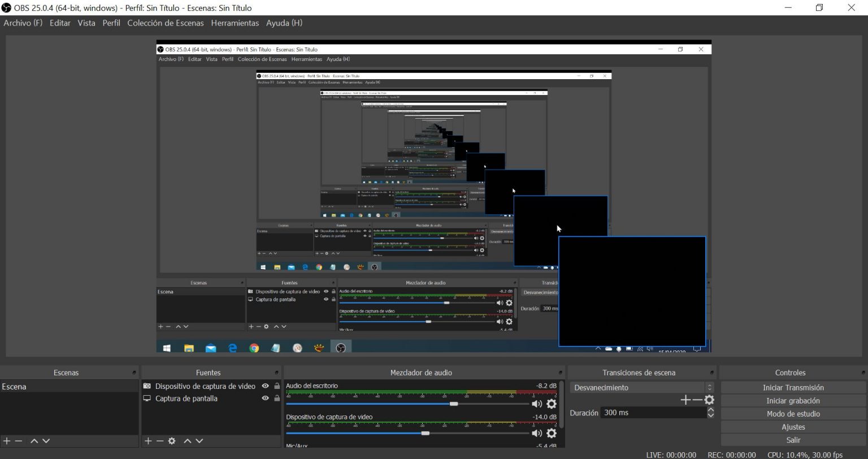868x459 pixels.
Task: Move the scene up in the Escenas panel
Action: (34, 441)
